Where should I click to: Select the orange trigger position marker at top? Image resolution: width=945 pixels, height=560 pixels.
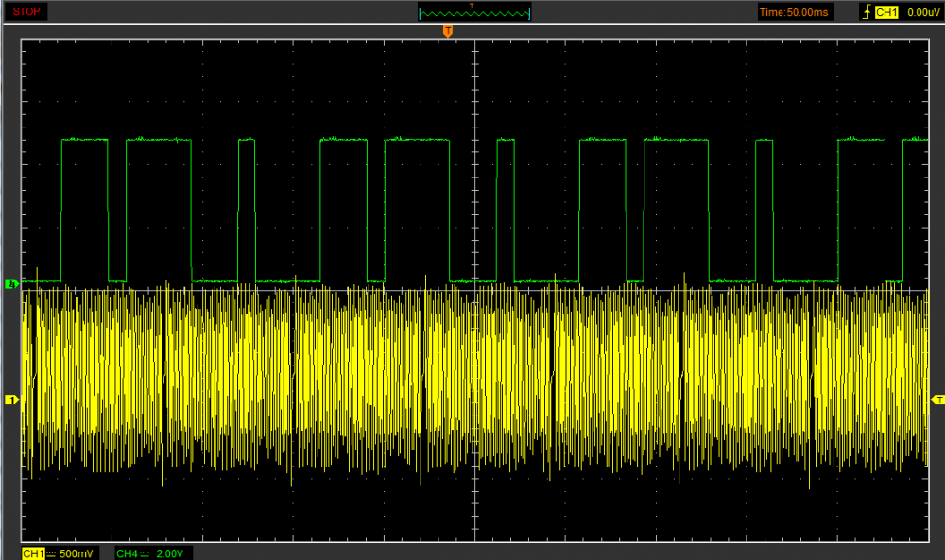448,32
